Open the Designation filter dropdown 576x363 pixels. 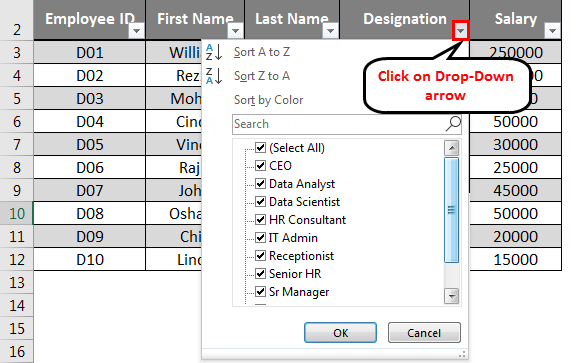[x=461, y=31]
